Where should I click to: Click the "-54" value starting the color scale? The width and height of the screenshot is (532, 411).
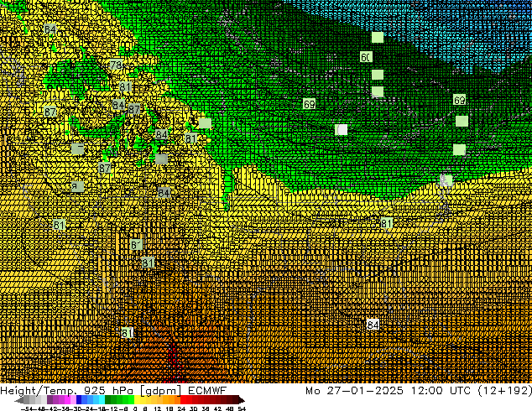pyautogui.click(x=27, y=409)
